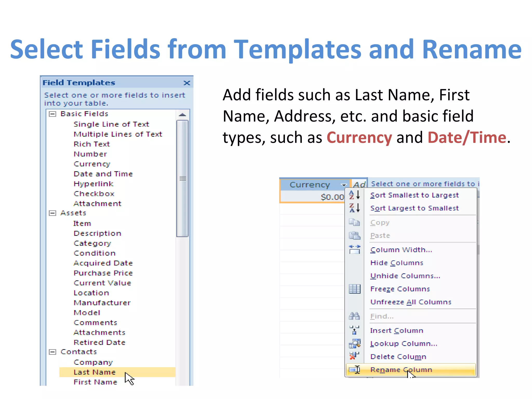The image size is (532, 399).
Task: Choose Unfreeze All Columns
Action: (x=411, y=302)
